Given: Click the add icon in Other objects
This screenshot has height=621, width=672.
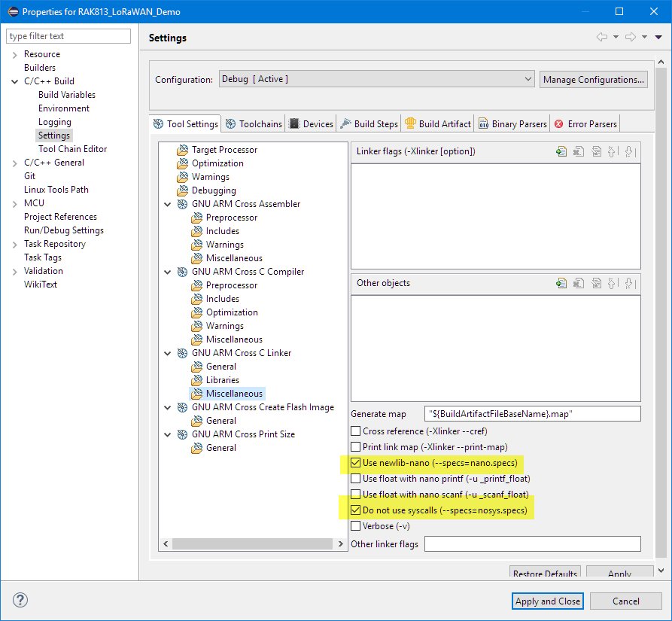Looking at the screenshot, I should coord(561,283).
